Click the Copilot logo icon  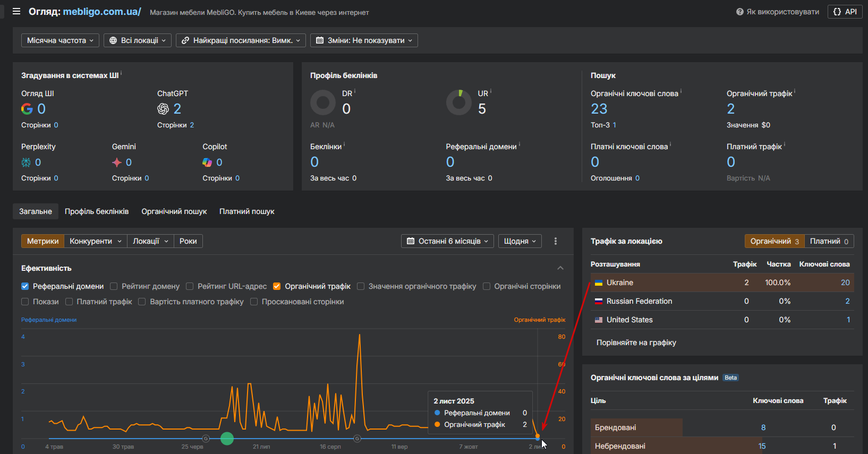(207, 162)
